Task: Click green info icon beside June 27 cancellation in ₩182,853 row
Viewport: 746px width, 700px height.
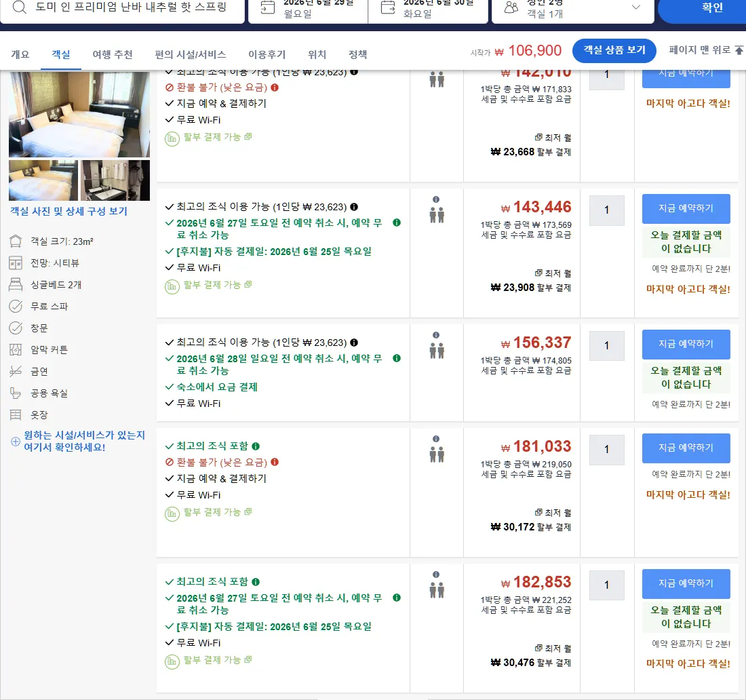Action: [397, 598]
